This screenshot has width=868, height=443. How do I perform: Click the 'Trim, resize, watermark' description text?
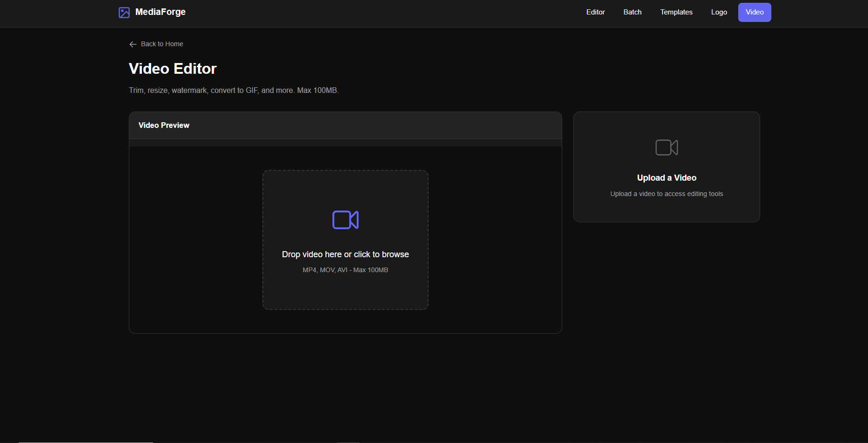234,90
